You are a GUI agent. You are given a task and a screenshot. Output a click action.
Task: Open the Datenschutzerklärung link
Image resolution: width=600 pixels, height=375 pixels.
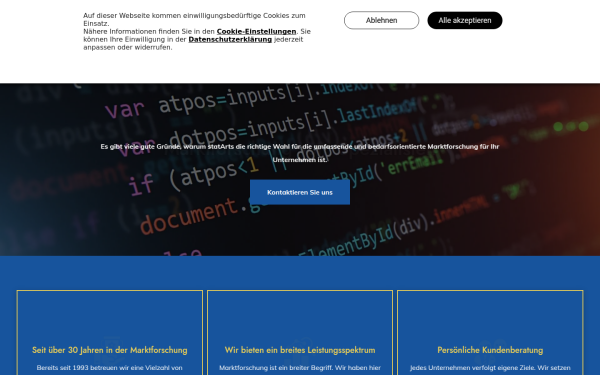[x=230, y=39]
